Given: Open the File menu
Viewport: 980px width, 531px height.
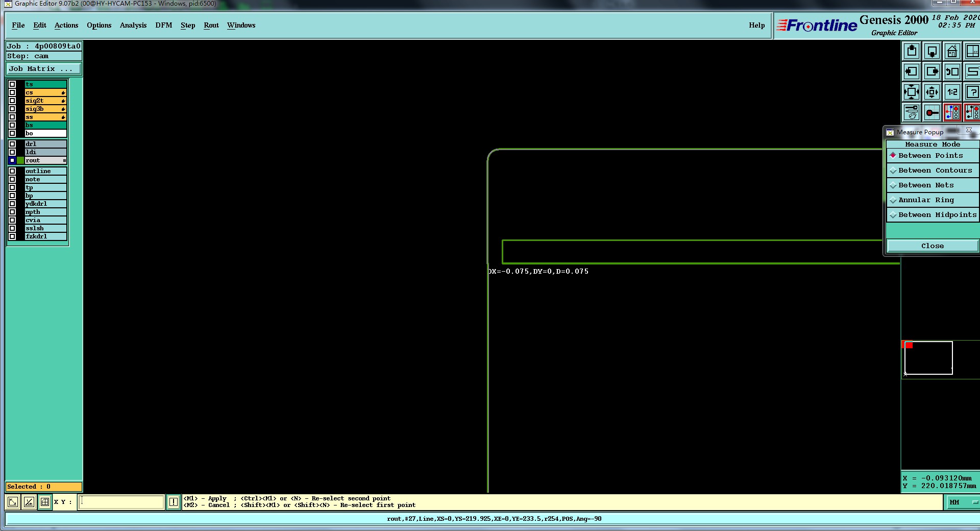Looking at the screenshot, I should click(x=18, y=25).
